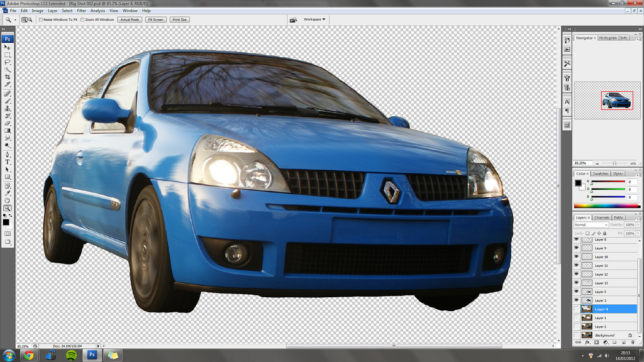
Task: Hide Layer 13 using its eye icon
Action: (x=576, y=283)
